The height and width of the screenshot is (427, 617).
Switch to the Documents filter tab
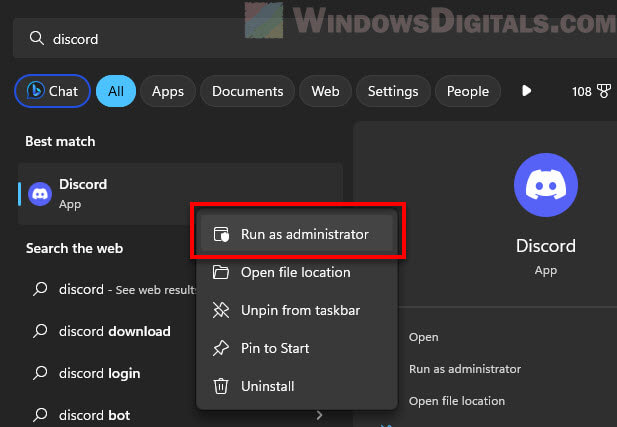[248, 91]
